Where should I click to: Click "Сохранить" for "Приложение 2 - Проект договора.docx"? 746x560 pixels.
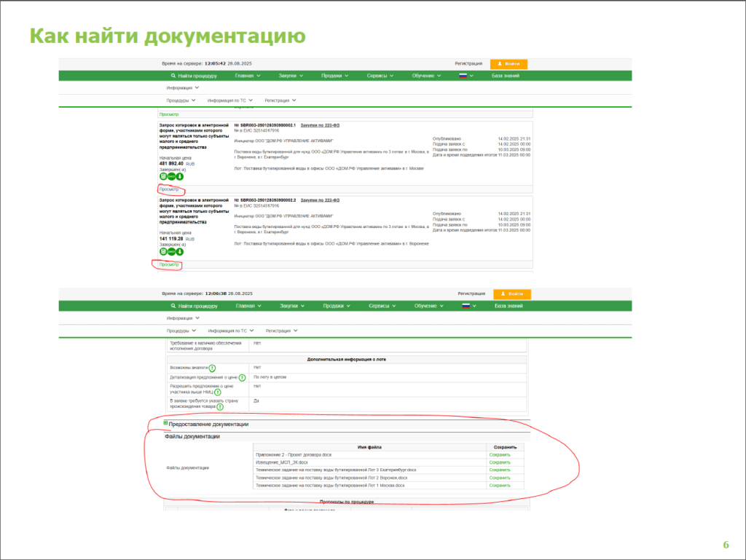pos(500,454)
